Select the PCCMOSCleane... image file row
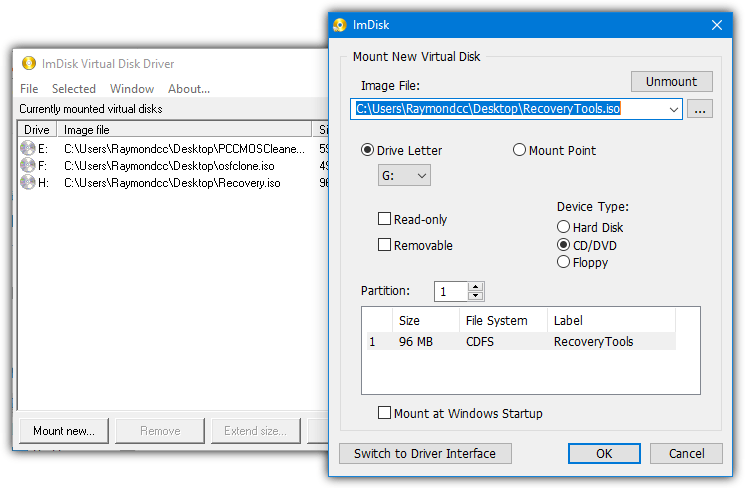The height and width of the screenshot is (488, 745). 173,149
